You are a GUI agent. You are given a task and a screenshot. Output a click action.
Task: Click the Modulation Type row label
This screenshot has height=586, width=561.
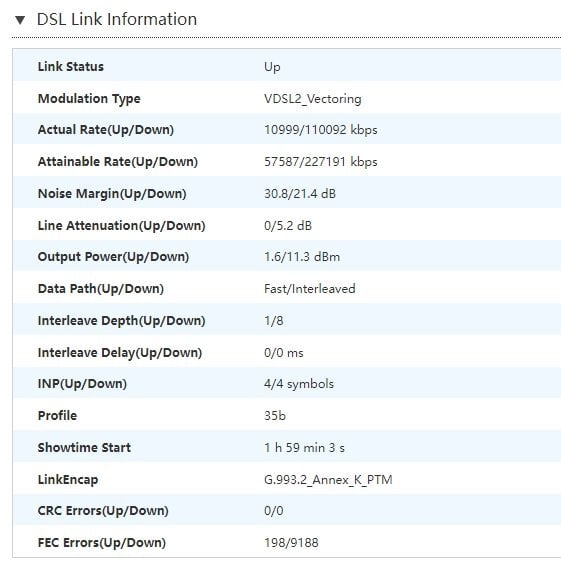click(89, 99)
